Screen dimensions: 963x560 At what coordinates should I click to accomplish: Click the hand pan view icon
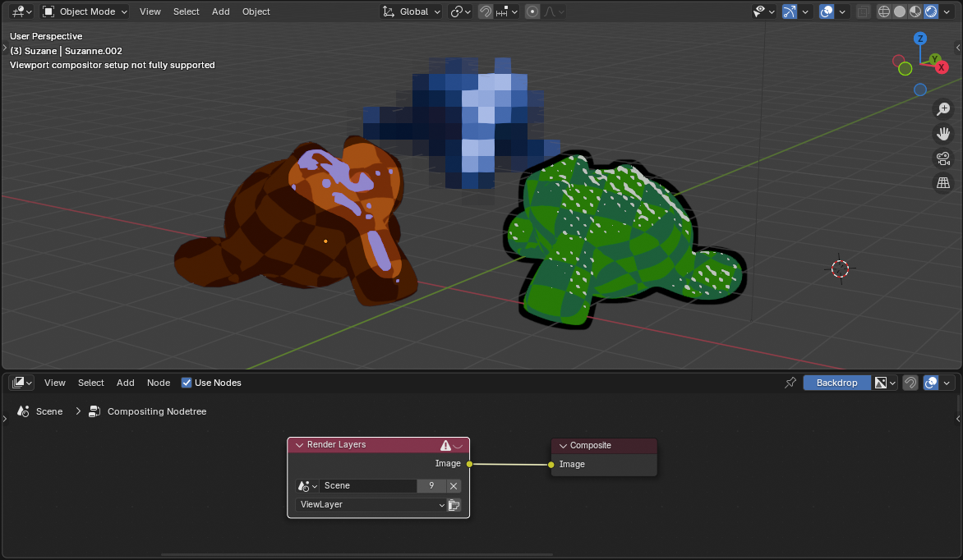pos(943,133)
